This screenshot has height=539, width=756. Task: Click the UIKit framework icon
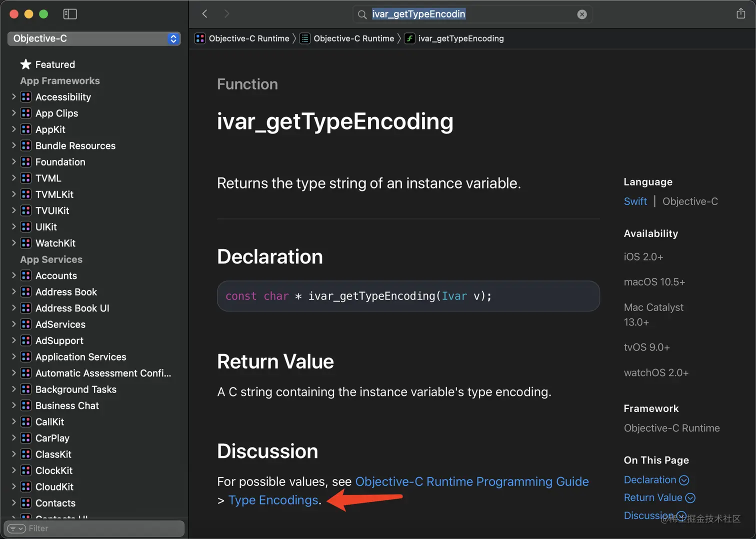pyautogui.click(x=26, y=227)
